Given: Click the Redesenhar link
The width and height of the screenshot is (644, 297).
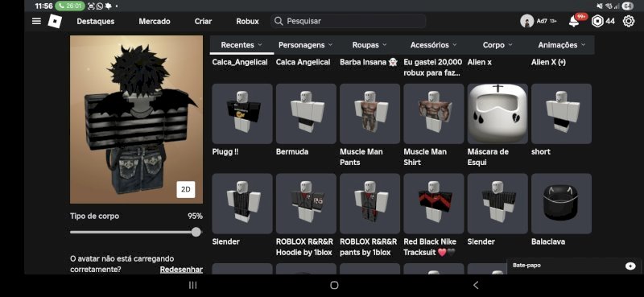Looking at the screenshot, I should coord(181,270).
